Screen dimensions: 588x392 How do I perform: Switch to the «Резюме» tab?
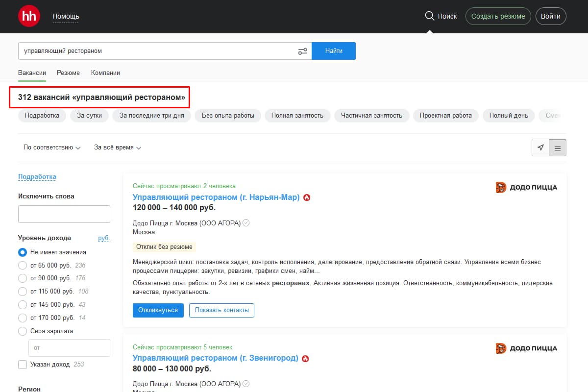tap(68, 72)
